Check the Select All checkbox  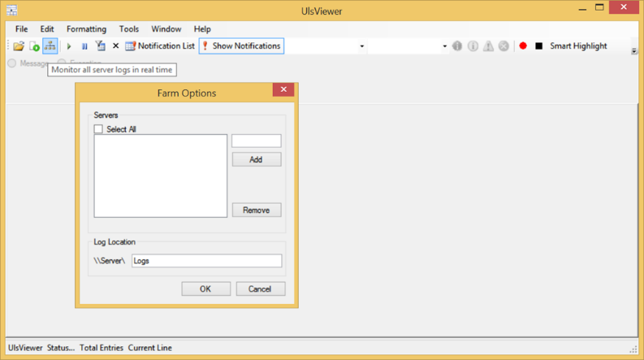click(x=98, y=129)
